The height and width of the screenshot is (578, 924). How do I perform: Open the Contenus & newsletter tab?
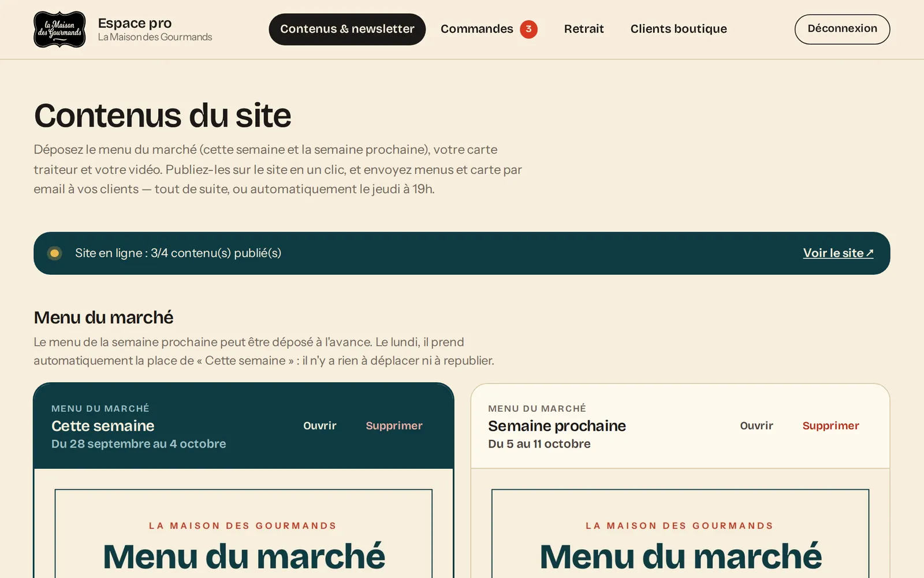[347, 29]
